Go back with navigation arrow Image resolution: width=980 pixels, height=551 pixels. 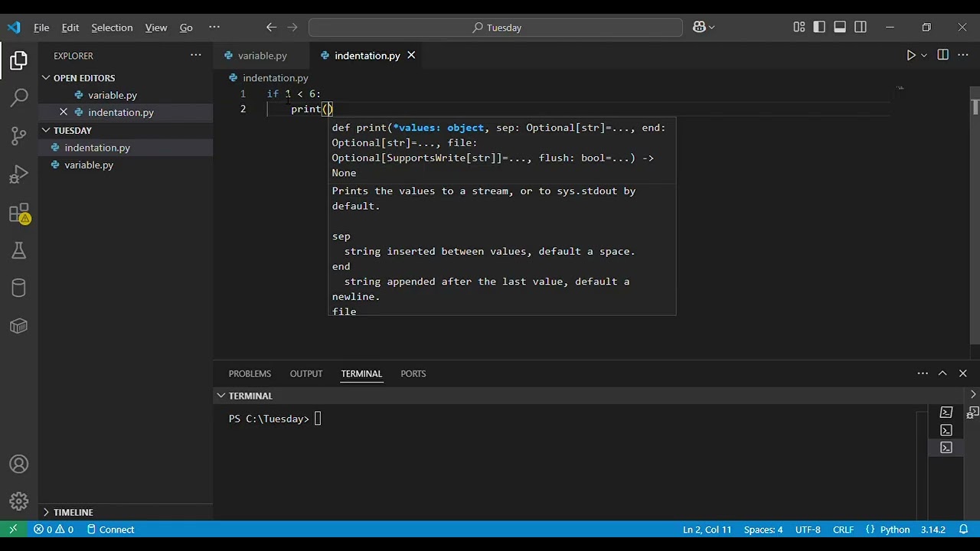click(x=271, y=27)
